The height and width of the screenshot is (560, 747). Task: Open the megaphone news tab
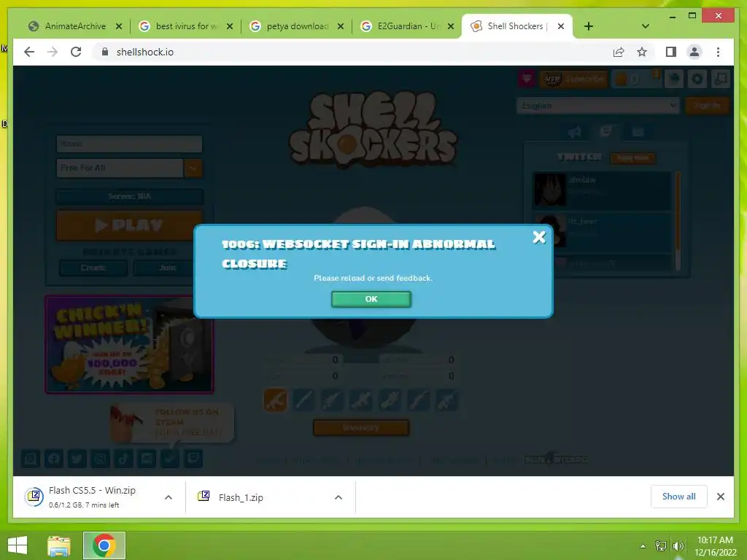pyautogui.click(x=575, y=132)
